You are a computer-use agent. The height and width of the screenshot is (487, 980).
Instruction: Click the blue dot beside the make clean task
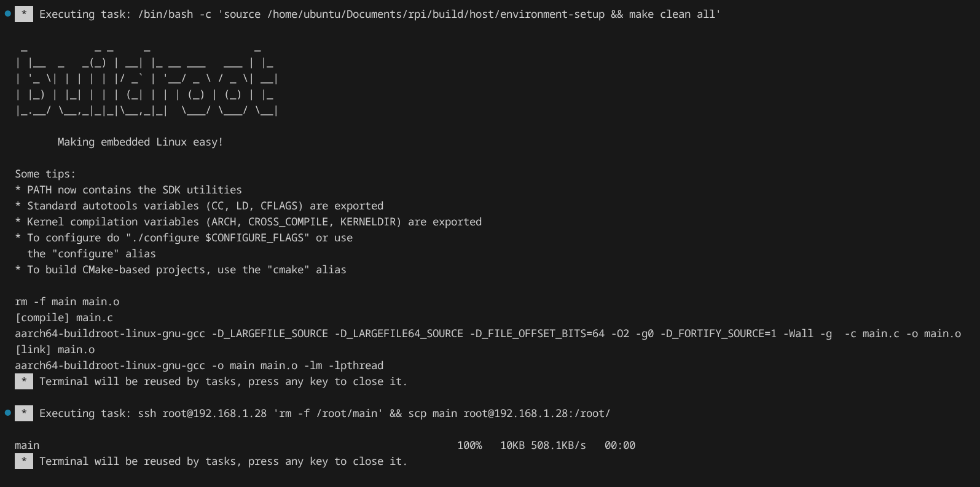7,14
